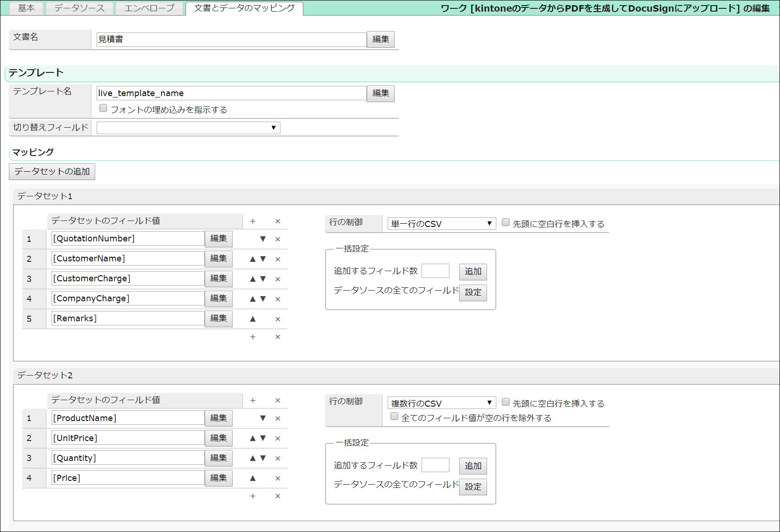This screenshot has width=780, height=532.
Task: Enable フォントの埋め込みを指示する checkbox
Action: pyautogui.click(x=103, y=108)
